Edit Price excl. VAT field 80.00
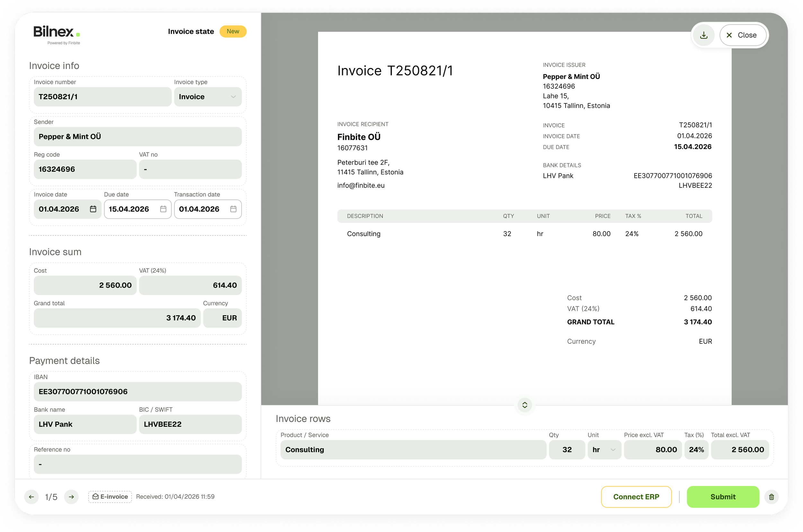 click(653, 449)
